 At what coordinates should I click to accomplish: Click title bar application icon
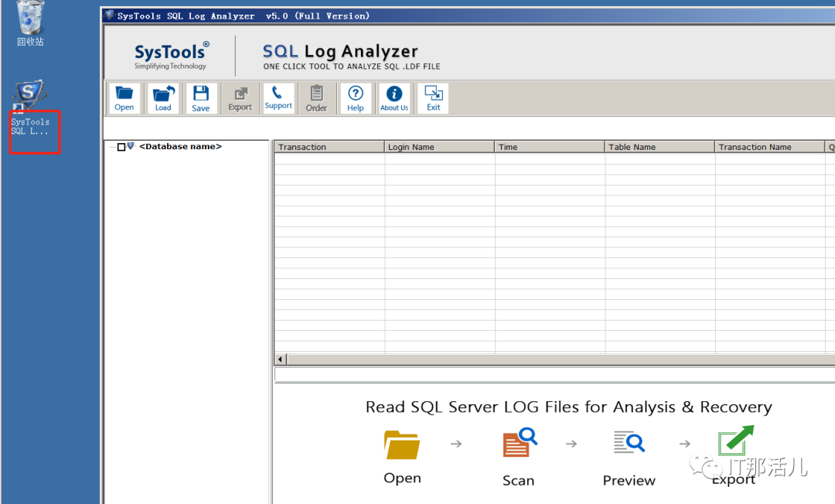click(x=110, y=15)
